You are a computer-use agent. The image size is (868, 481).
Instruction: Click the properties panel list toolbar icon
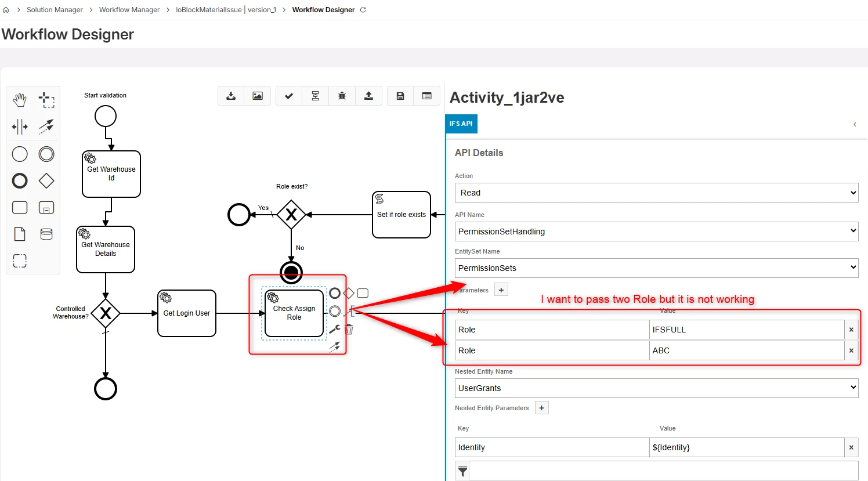426,96
